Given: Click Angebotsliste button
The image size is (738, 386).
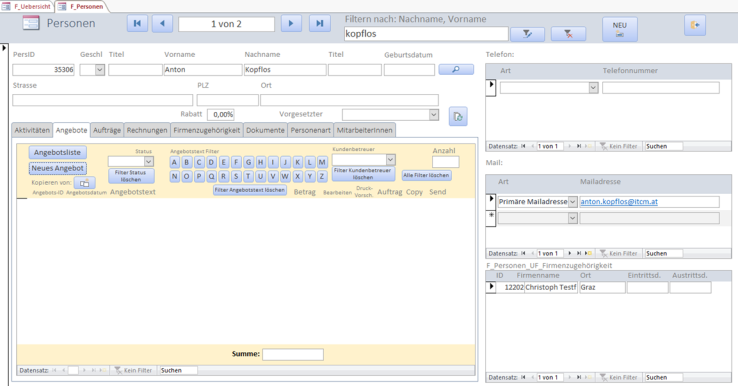Looking at the screenshot, I should [x=57, y=153].
